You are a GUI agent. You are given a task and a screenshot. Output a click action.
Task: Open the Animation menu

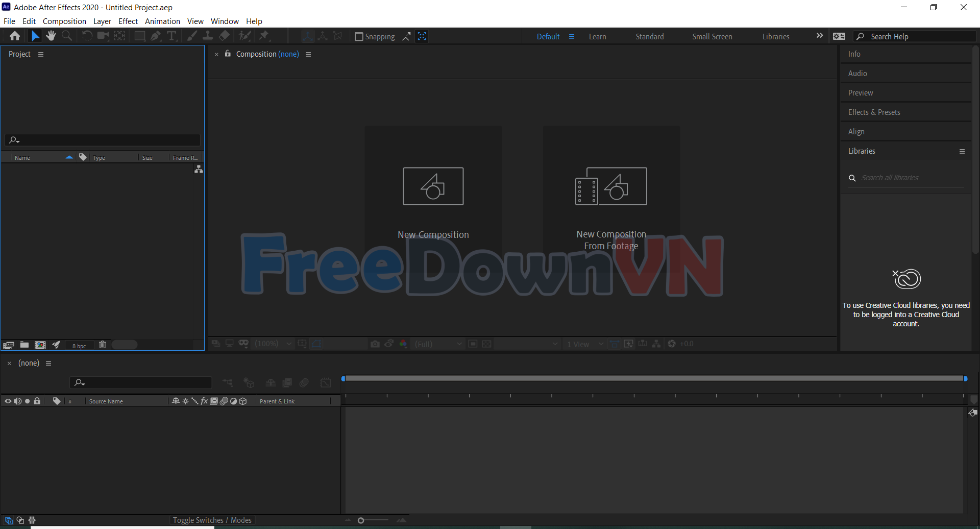162,21
